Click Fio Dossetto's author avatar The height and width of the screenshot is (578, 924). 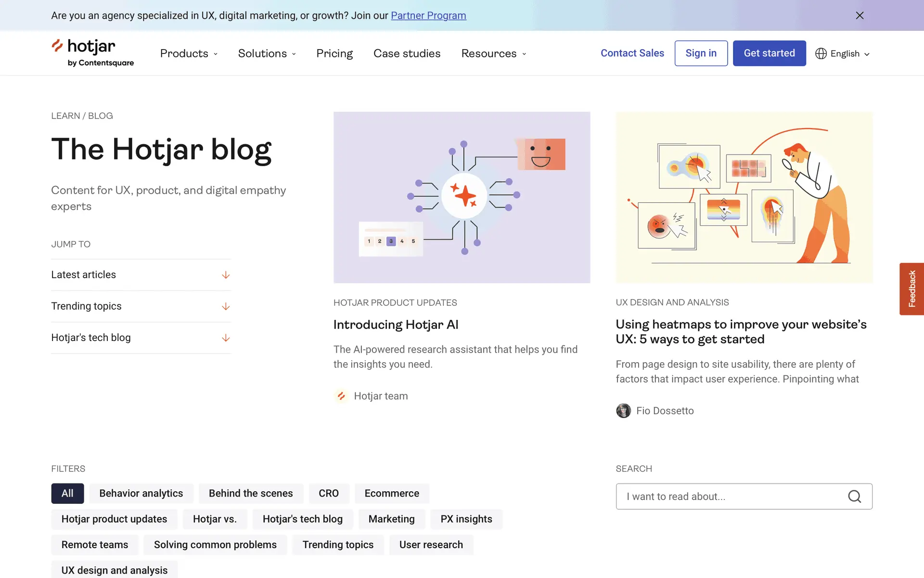623,411
